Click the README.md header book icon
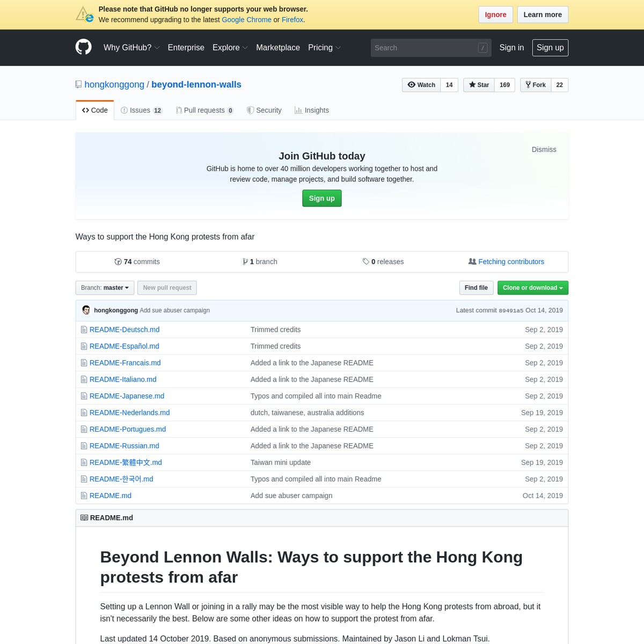The width and height of the screenshot is (644, 644). [84, 518]
